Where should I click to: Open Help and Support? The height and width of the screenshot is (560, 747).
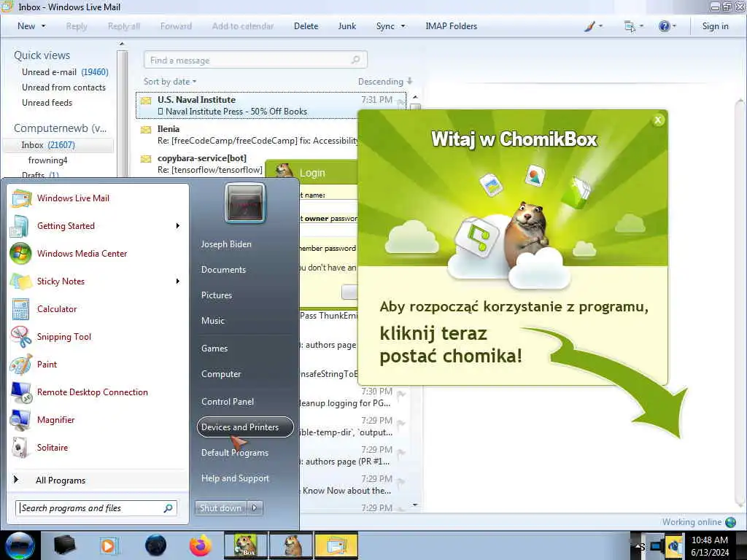click(x=235, y=478)
